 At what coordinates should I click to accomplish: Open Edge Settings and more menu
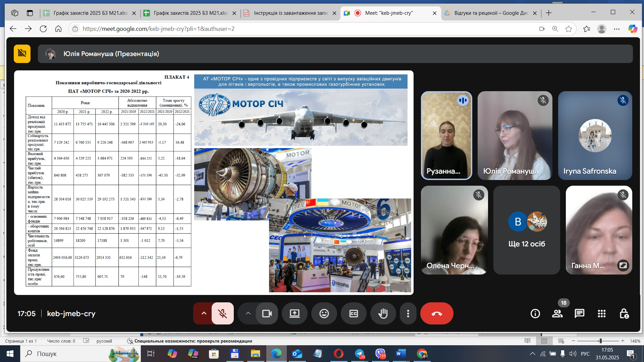coord(616,29)
